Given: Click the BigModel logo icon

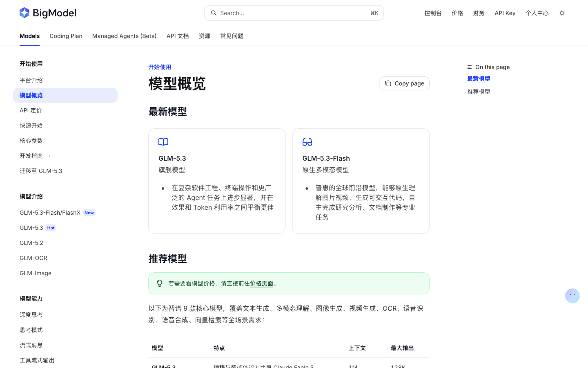Looking at the screenshot, I should click(24, 13).
